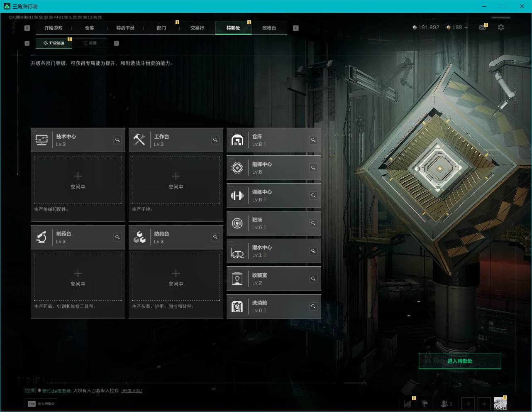The image size is (532, 412).
Task: Click the 生产头盔、护甲、胸挂和背包 description
Action: (x=163, y=307)
